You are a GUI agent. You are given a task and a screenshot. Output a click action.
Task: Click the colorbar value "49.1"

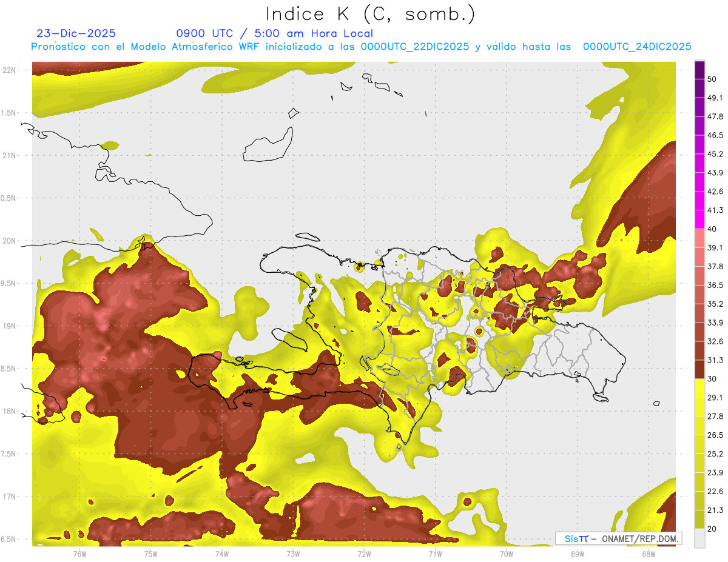tap(715, 98)
